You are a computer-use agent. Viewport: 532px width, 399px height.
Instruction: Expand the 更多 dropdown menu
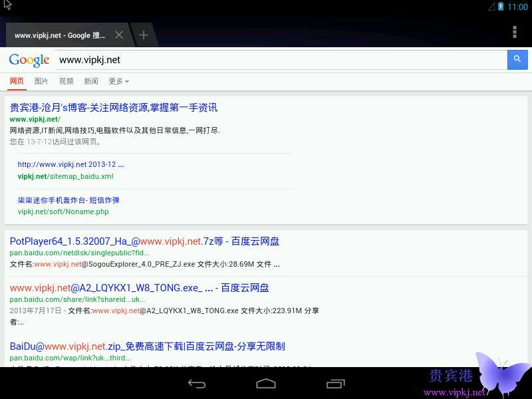click(119, 81)
